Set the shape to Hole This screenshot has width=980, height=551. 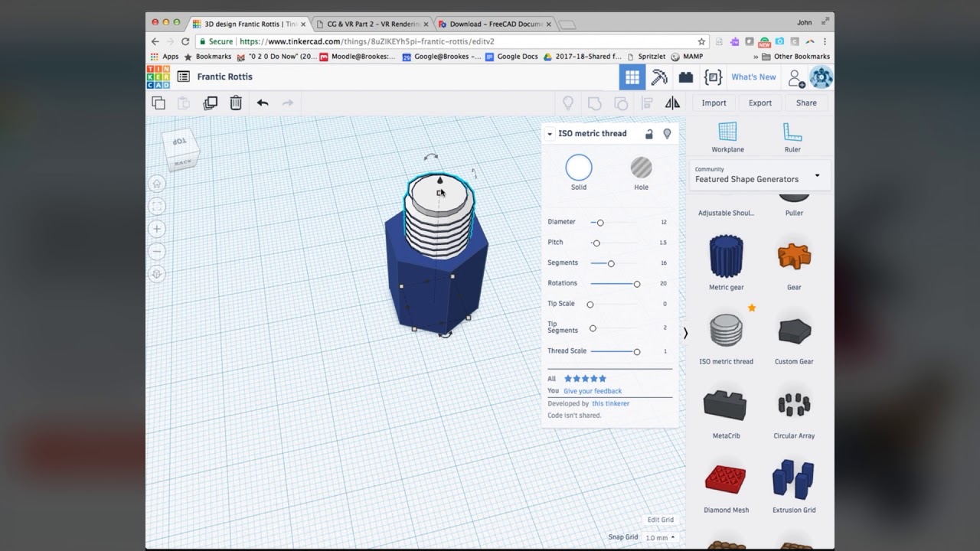642,172
